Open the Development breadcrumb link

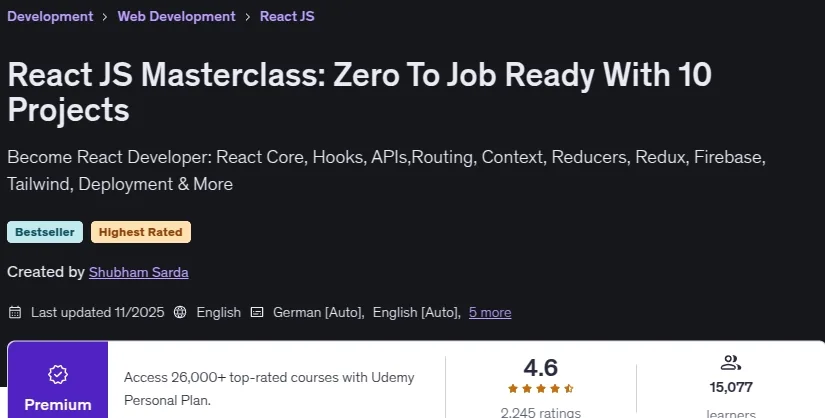pos(50,16)
